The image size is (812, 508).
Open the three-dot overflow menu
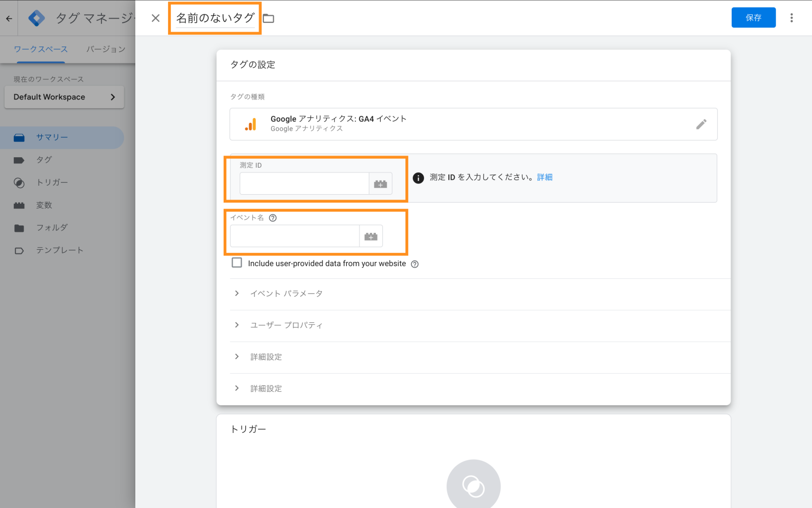pos(791,17)
